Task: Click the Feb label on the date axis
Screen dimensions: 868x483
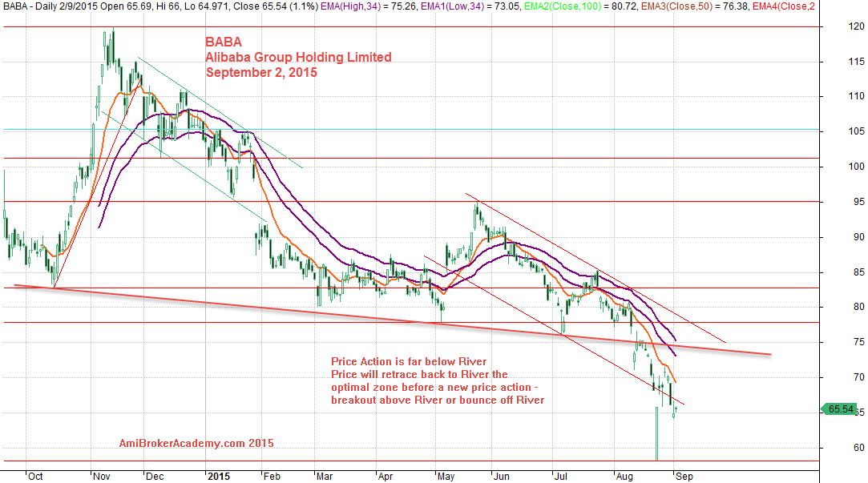Action: coord(272,477)
